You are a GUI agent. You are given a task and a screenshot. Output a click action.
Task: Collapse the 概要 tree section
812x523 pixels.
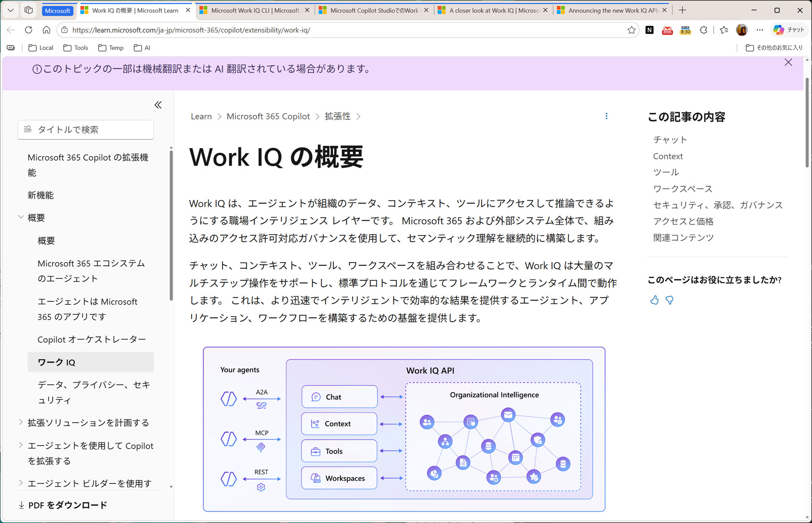21,217
